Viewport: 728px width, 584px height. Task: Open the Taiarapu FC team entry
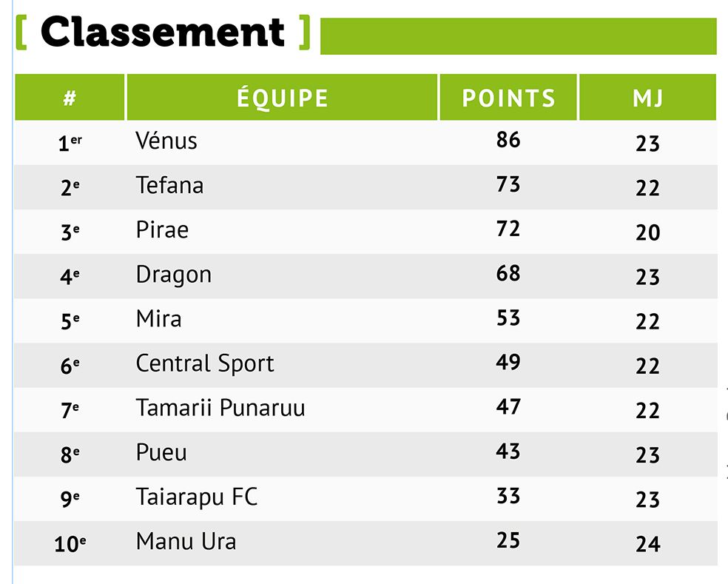pos(197,497)
